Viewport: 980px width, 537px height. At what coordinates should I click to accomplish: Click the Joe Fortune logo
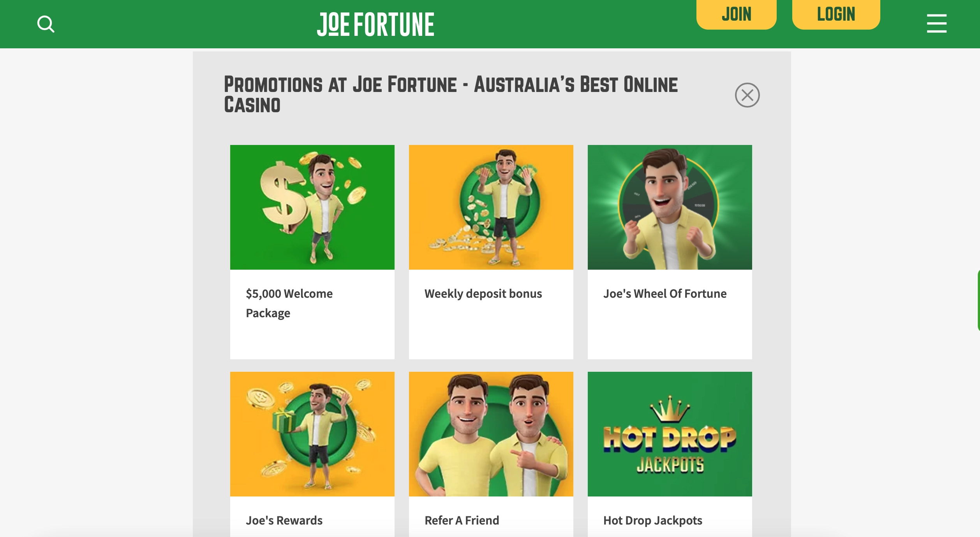[x=375, y=24]
